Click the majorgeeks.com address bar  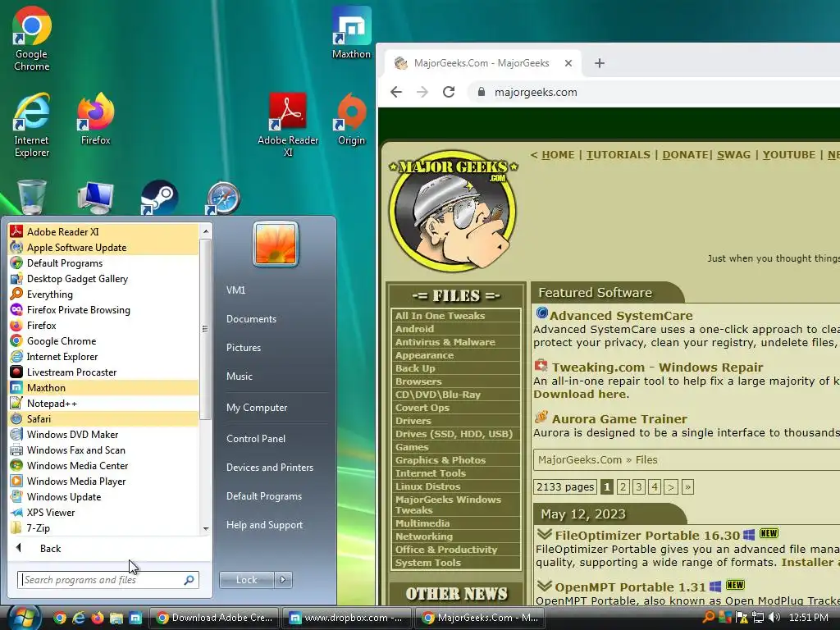click(x=654, y=92)
